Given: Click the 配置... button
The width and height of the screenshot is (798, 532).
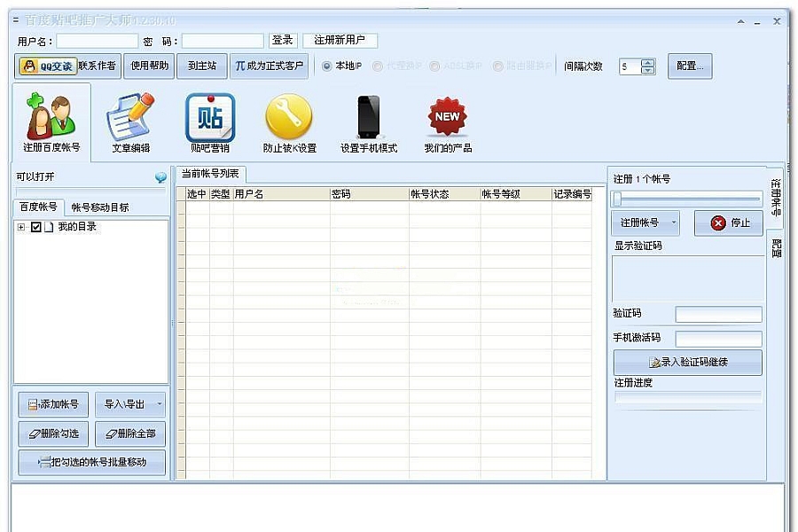Looking at the screenshot, I should (690, 66).
